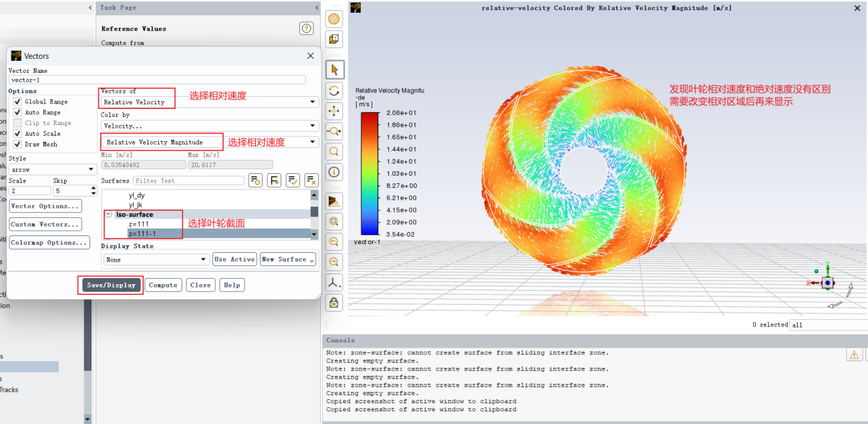868x424 pixels.
Task: Open the selection filter 'all' dropdown
Action: 829,325
